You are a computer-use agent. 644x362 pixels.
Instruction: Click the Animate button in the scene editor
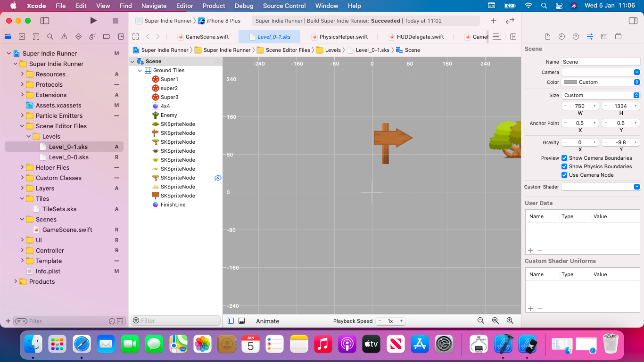[x=267, y=321]
